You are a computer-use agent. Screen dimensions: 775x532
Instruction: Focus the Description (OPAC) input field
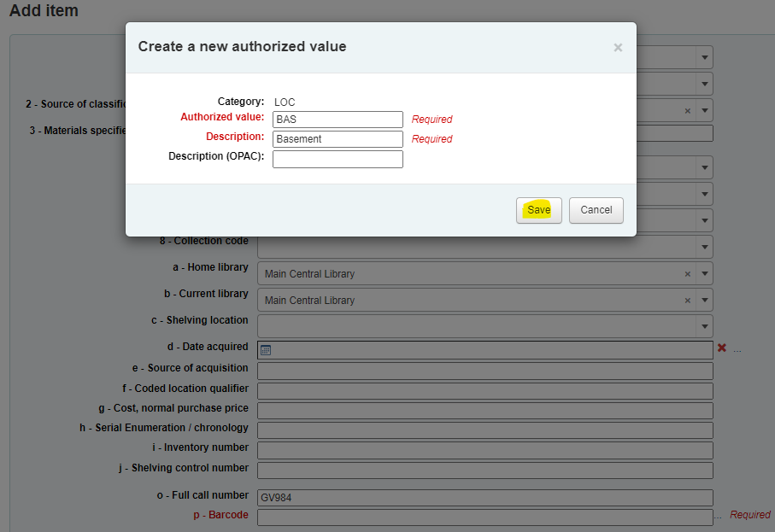338,159
